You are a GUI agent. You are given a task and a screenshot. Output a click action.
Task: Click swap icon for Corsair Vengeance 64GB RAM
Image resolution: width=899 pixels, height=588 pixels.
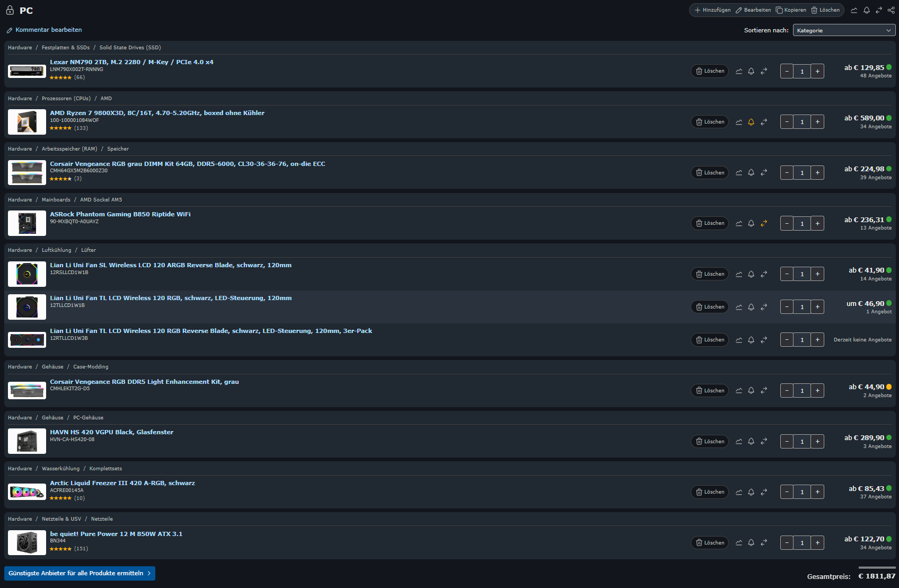pos(764,173)
